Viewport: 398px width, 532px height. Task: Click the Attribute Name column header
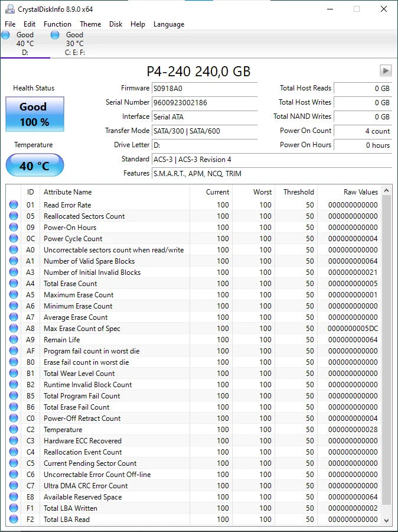coord(115,192)
